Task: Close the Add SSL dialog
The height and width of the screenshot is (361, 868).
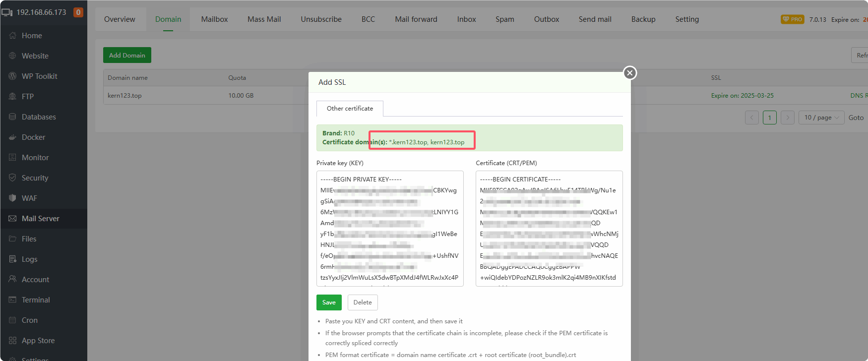Action: click(x=629, y=73)
